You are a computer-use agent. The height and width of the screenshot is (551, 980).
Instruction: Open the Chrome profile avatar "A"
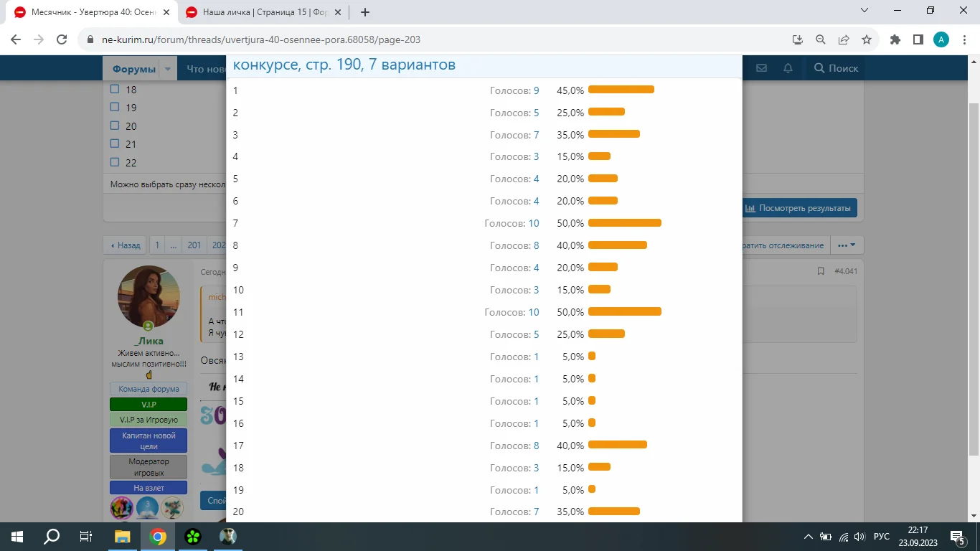click(941, 40)
